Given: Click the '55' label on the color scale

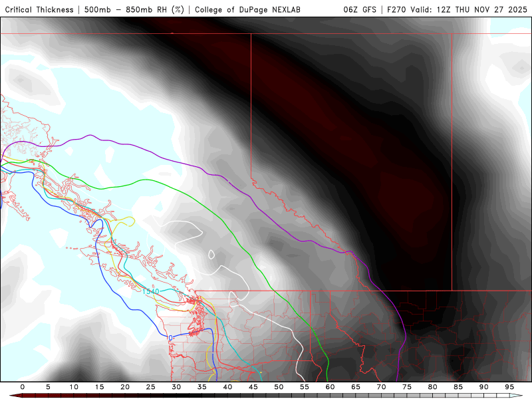Looking at the screenshot, I should 305,387.
